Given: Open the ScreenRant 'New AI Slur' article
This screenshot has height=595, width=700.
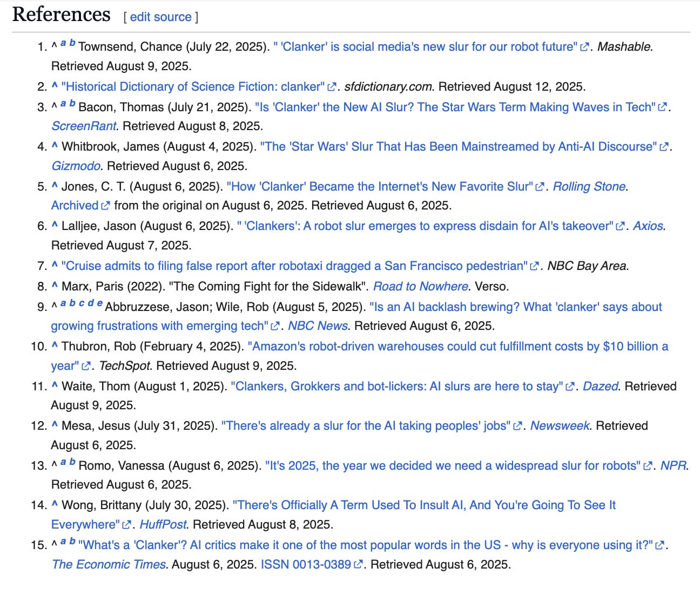Looking at the screenshot, I should 461,107.
